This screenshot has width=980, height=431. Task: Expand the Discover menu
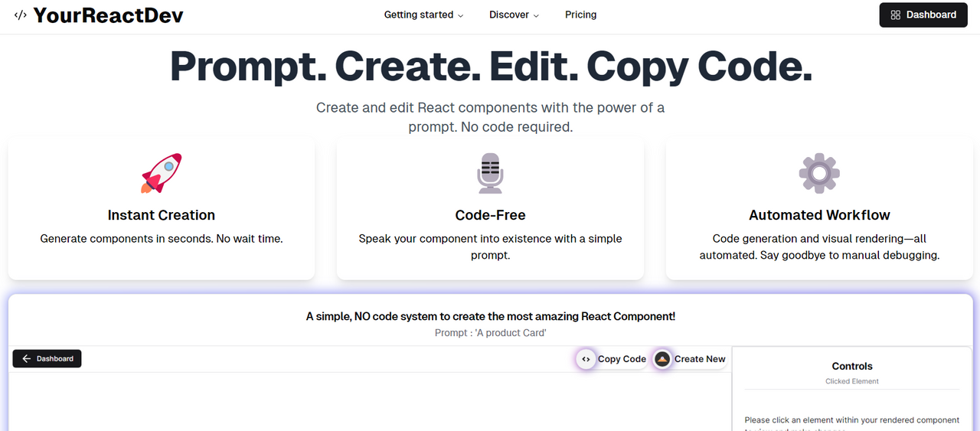[x=514, y=15]
